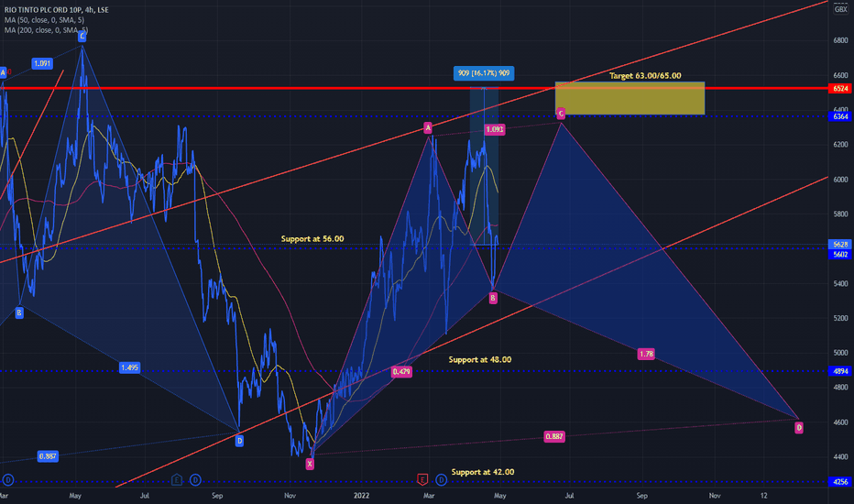Image resolution: width=854 pixels, height=504 pixels.
Task: Click the 2022 label on time axis
Action: [x=361, y=495]
